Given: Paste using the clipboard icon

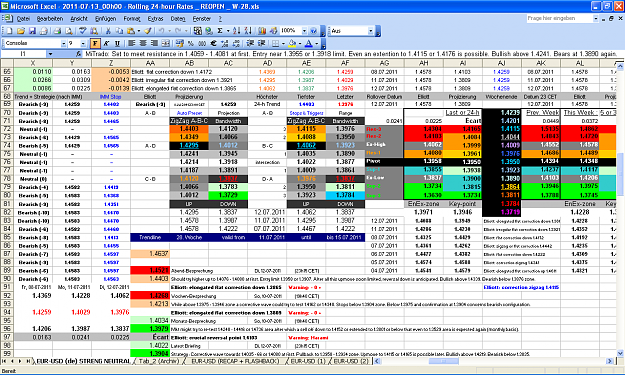Looking at the screenshot, I should coord(131,31).
